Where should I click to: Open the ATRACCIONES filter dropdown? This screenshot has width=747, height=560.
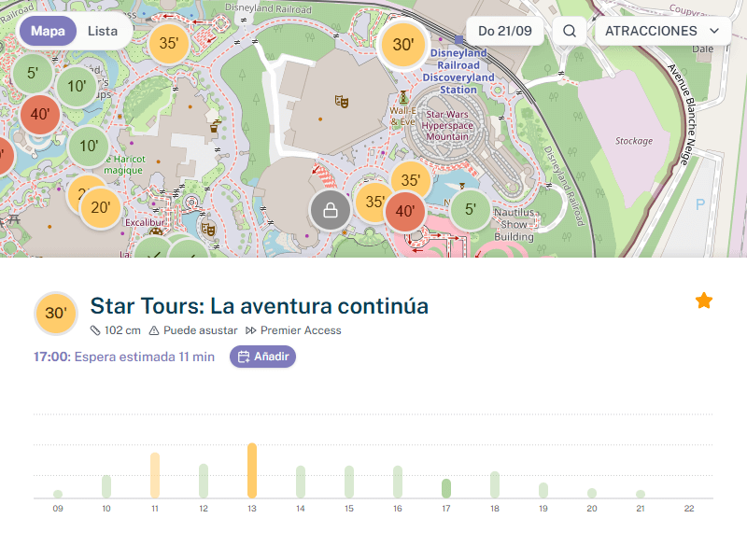click(663, 31)
